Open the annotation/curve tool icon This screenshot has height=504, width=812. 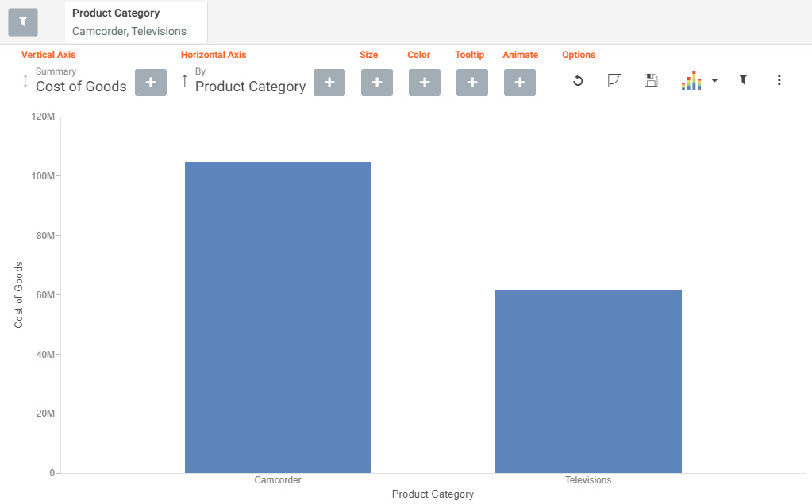pos(614,80)
